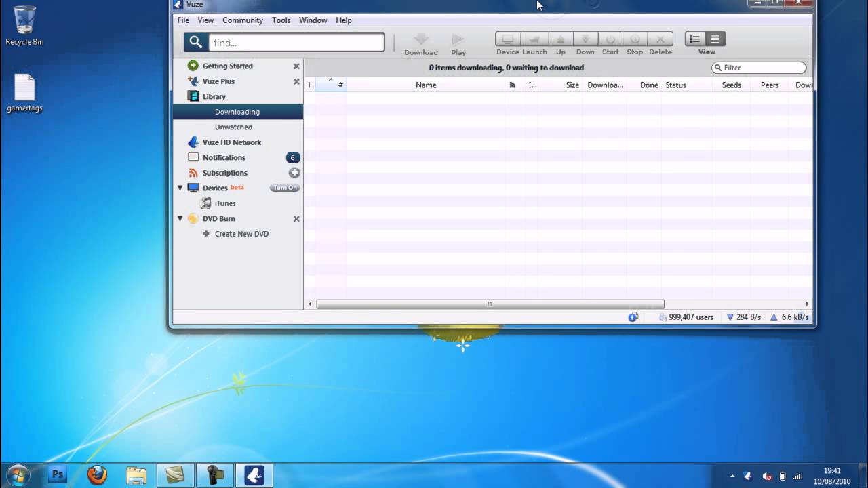The height and width of the screenshot is (488, 868).
Task: Click the Launch toolbar icon
Action: (x=534, y=39)
